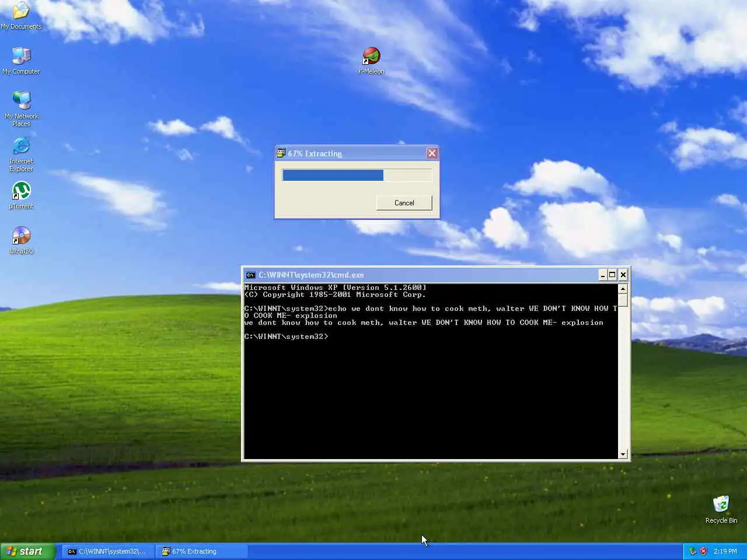Maximize the cmd.exe window
This screenshot has height=560, width=747.
pyautogui.click(x=612, y=275)
